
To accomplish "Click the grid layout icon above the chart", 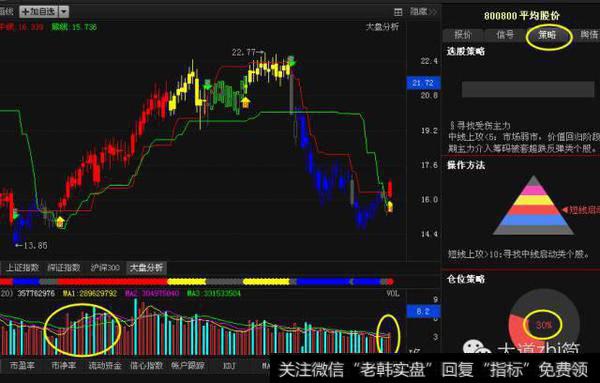I will [398, 12].
